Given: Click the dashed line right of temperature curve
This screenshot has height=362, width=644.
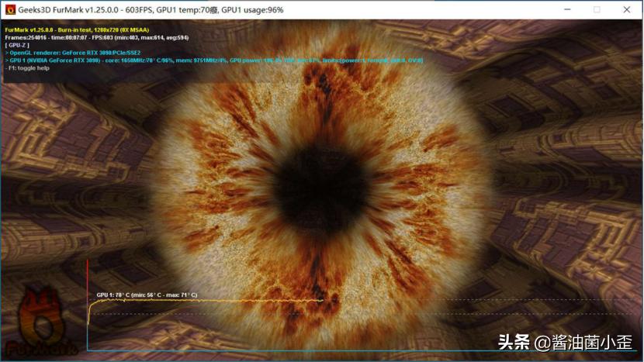Looking at the screenshot, I should pyautogui.click(x=466, y=300).
